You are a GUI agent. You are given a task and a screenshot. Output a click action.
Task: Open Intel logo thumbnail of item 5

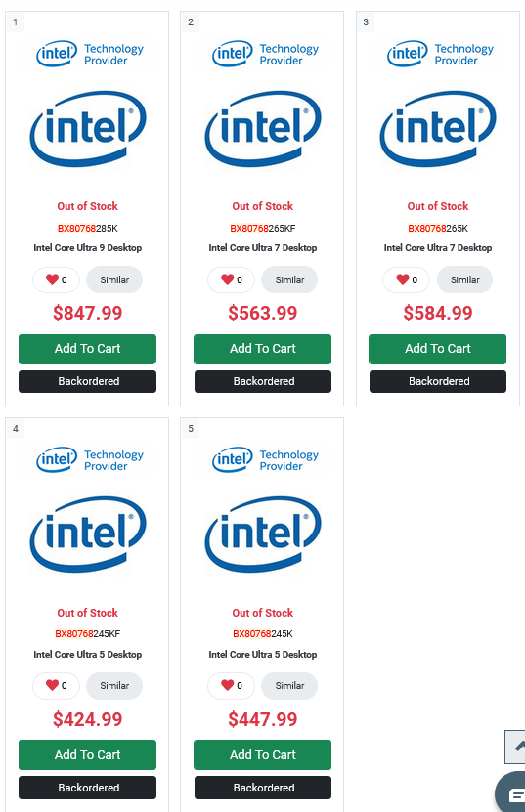coord(263,534)
